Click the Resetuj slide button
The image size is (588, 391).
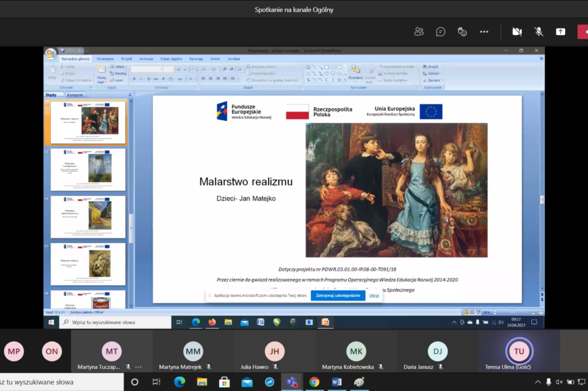click(x=118, y=74)
